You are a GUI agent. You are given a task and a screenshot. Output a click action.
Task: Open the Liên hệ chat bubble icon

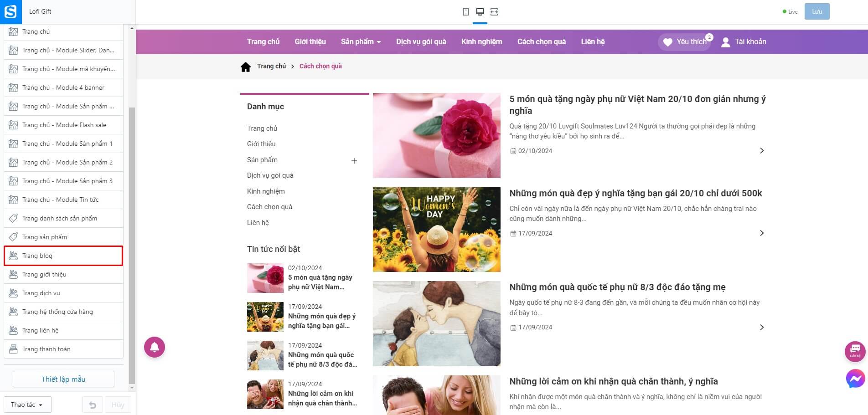pos(855,351)
